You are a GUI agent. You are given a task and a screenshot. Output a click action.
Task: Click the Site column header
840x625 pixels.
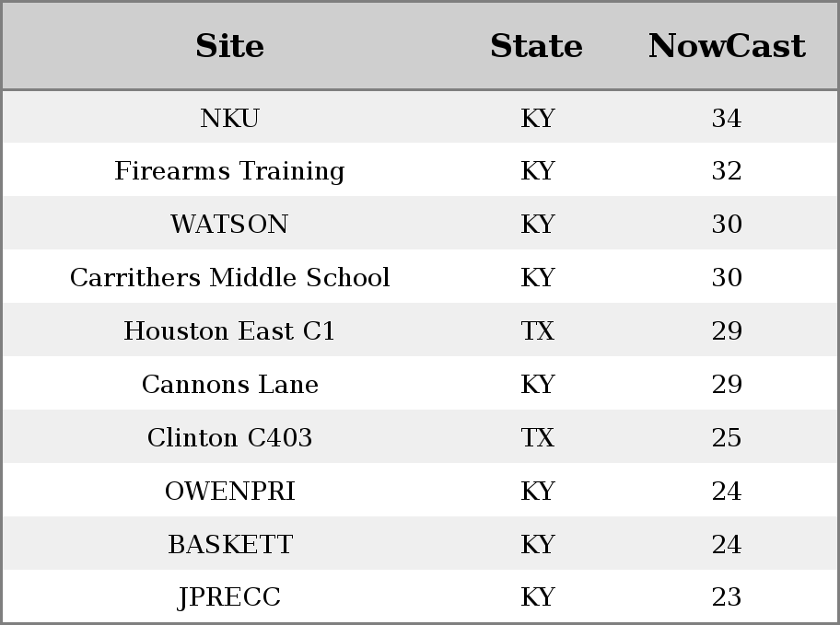229,46
